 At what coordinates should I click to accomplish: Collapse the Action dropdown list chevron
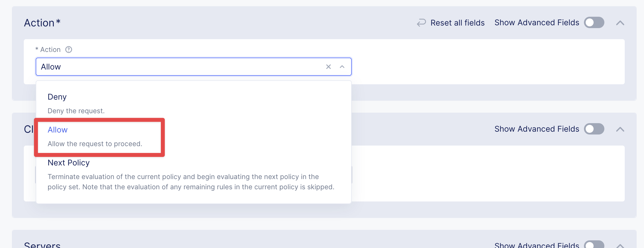342,67
